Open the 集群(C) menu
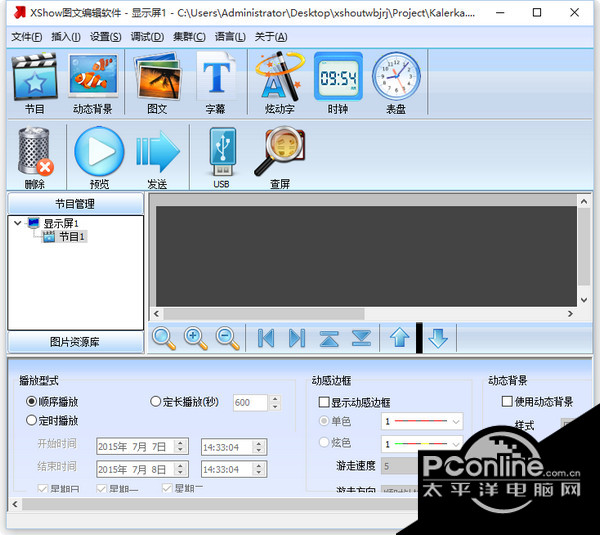 pyautogui.click(x=189, y=37)
